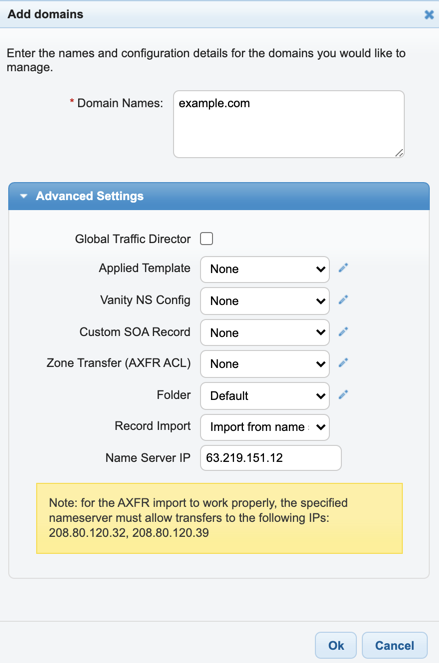Enable Global Traffic Director checkbox
439x663 pixels.
pos(206,238)
